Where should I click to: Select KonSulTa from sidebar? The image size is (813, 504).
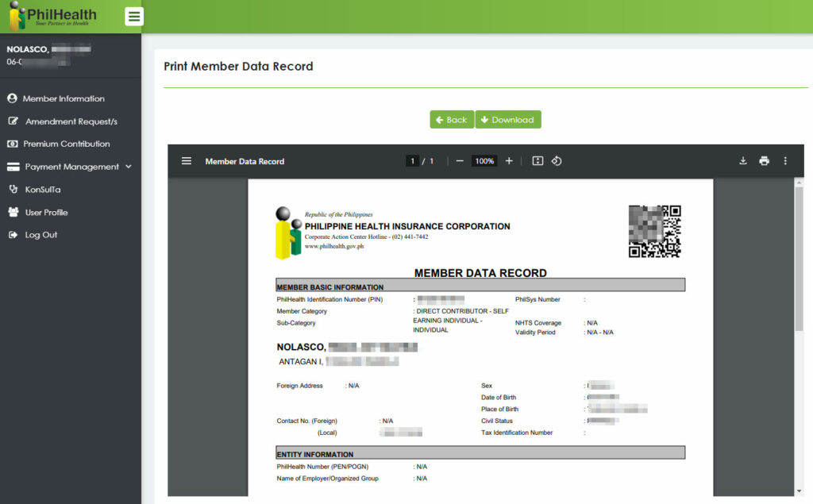pos(42,190)
